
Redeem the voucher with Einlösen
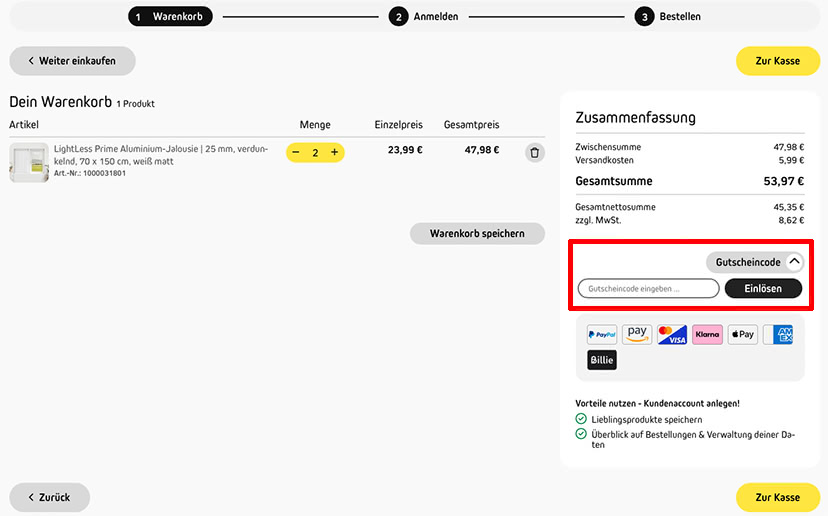(763, 289)
